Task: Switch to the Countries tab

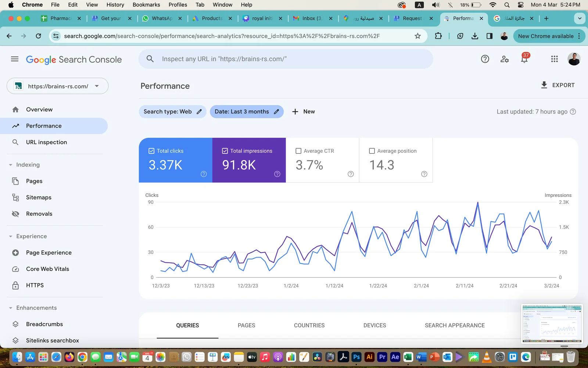Action: 309,325
